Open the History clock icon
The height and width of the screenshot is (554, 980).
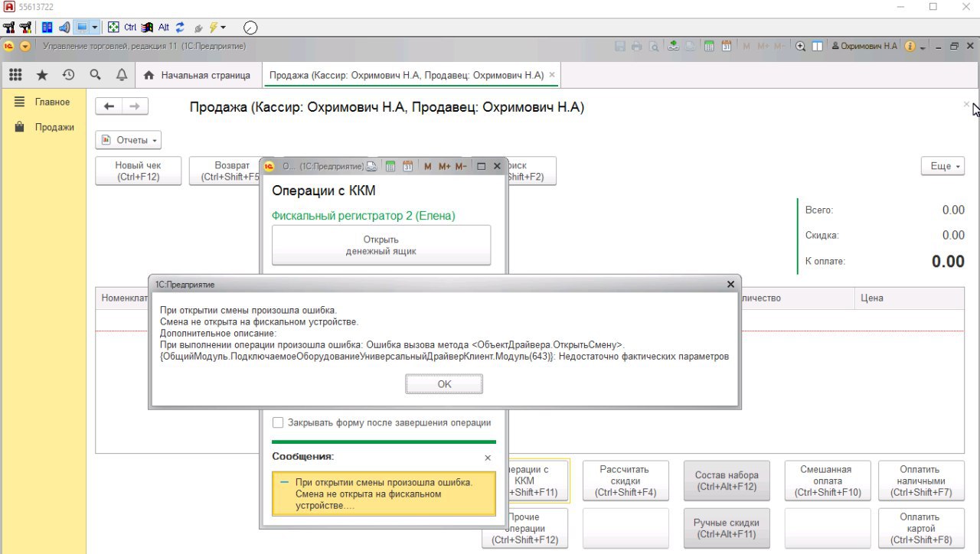69,75
